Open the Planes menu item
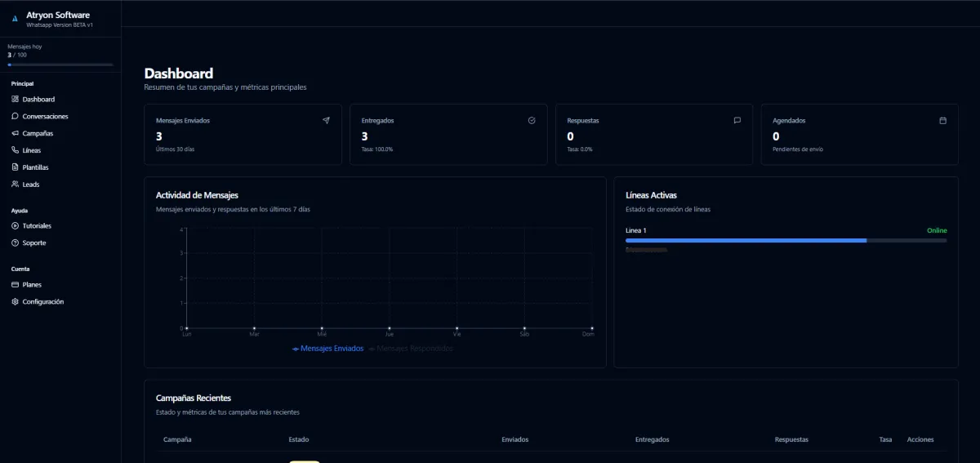The width and height of the screenshot is (980, 463). (32, 285)
